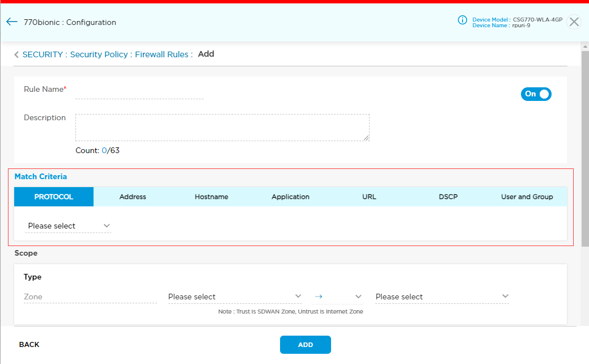Image resolution: width=589 pixels, height=364 pixels.
Task: Expand the destination zone Please select dropdown
Action: click(442, 297)
